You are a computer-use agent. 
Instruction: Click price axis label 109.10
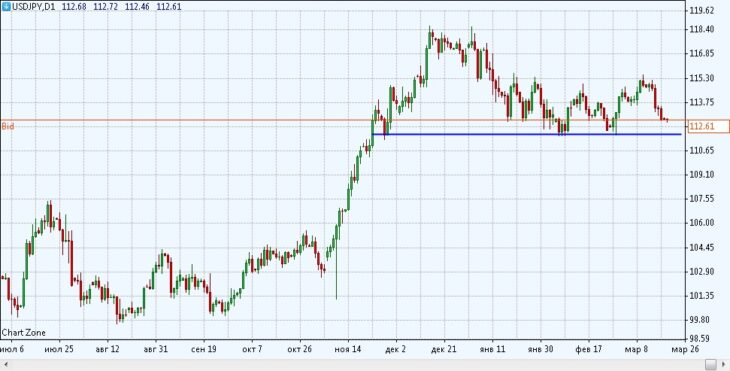coord(702,175)
